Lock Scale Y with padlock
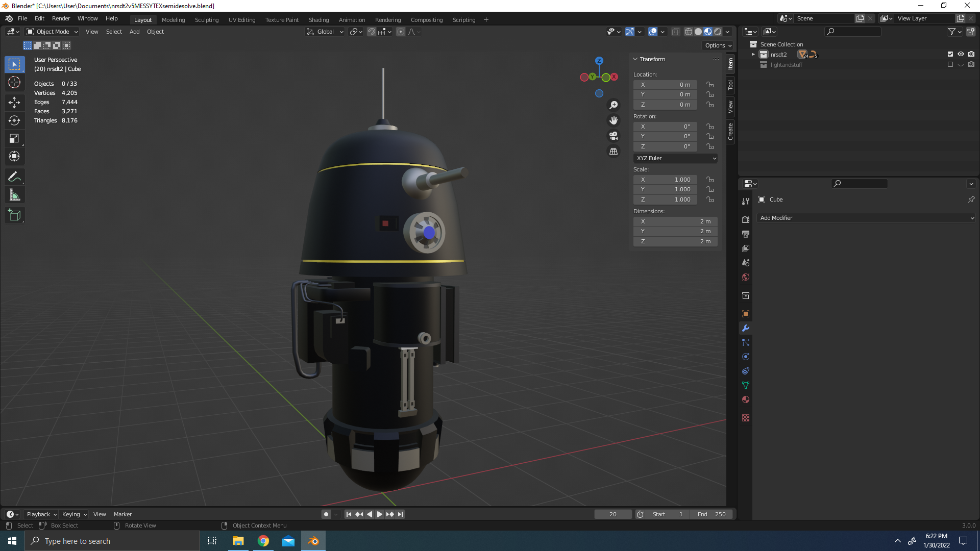980x551 pixels. tap(710, 189)
